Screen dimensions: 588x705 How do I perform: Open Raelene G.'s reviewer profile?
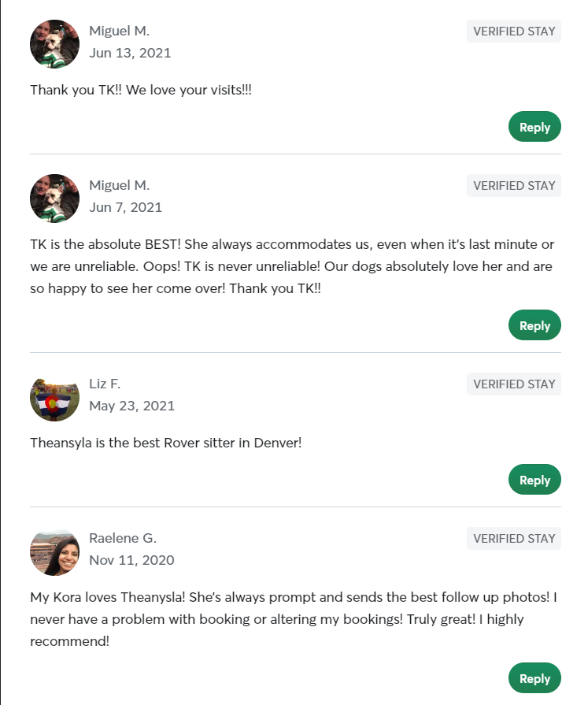[123, 537]
